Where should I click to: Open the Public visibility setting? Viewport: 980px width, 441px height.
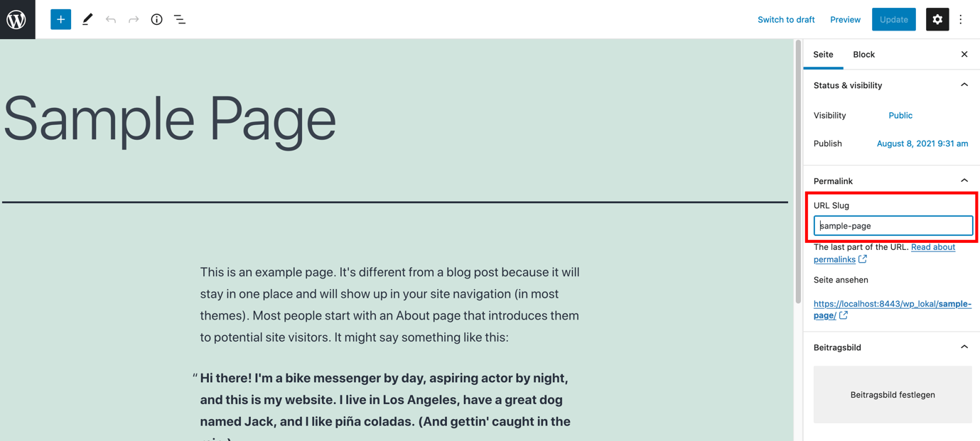pos(900,115)
